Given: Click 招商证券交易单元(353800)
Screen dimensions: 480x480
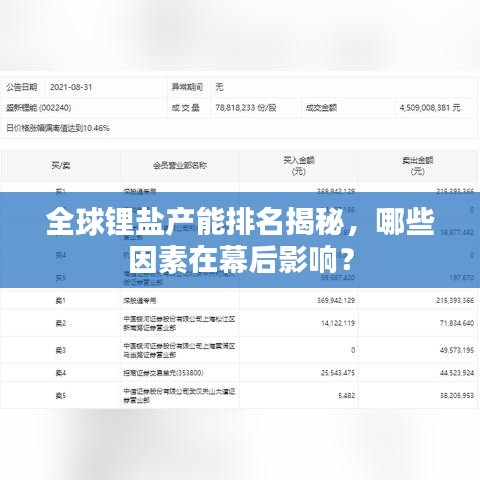Looking at the screenshot, I should click(163, 373).
